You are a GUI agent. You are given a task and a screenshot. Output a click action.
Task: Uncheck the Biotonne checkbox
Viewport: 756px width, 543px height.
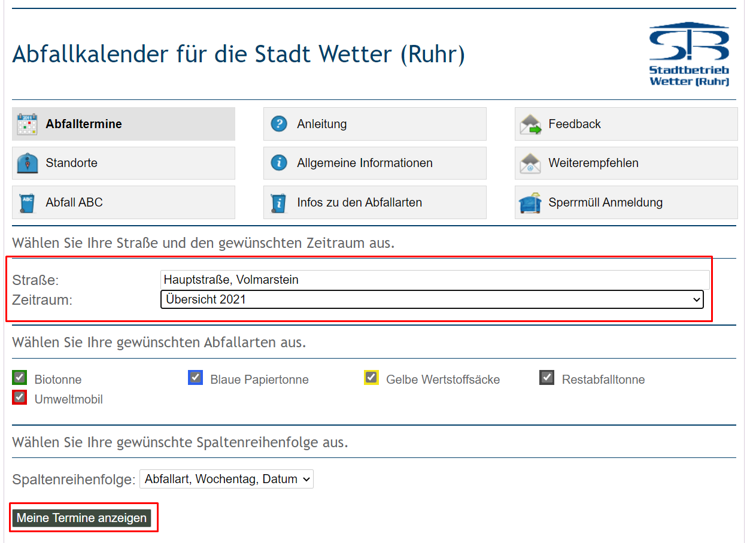(20, 378)
